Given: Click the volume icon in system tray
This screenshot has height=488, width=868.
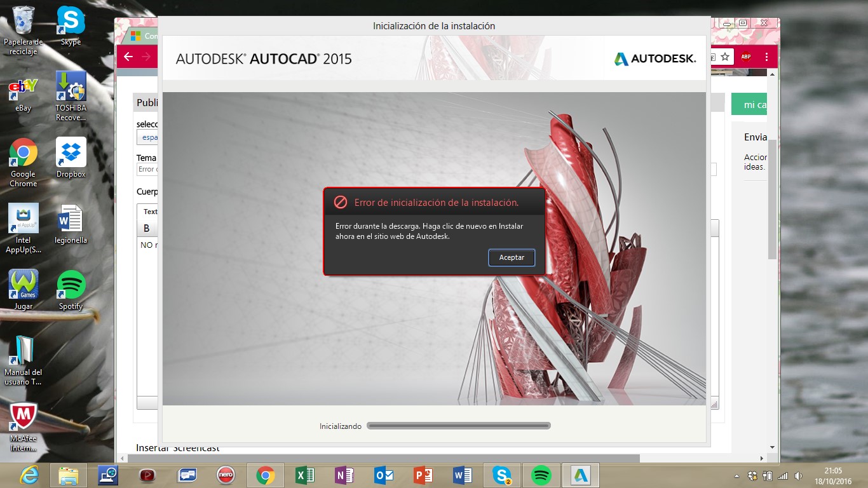Looking at the screenshot, I should point(798,476).
